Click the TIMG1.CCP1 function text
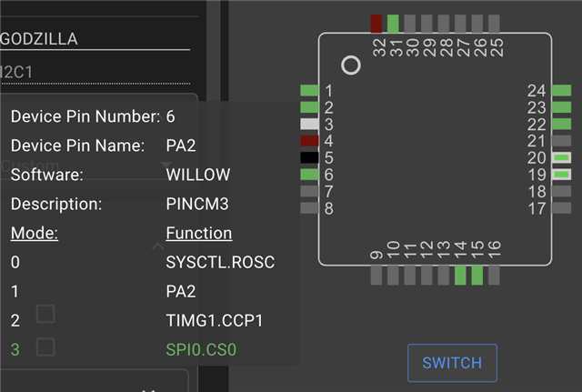This screenshot has height=392, width=582. point(215,320)
